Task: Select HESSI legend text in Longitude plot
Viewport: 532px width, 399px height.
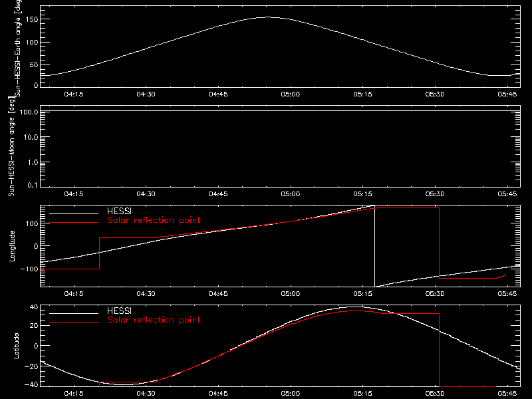Action: 119,211
